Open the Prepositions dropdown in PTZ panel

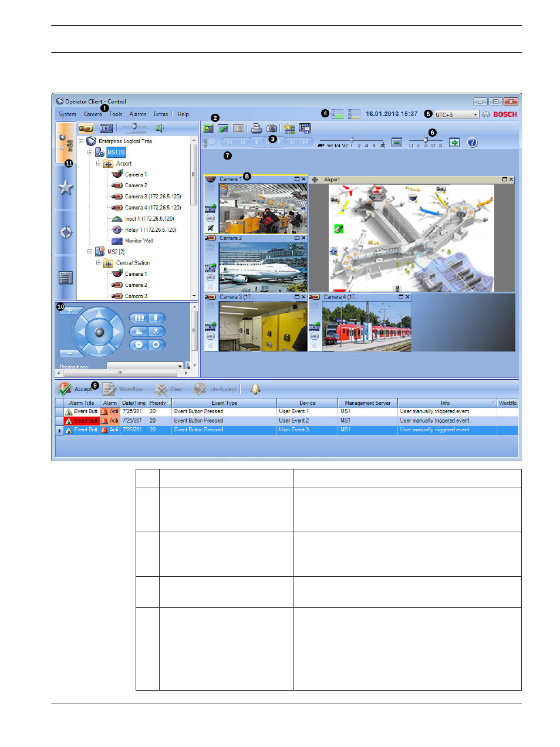pos(145,366)
